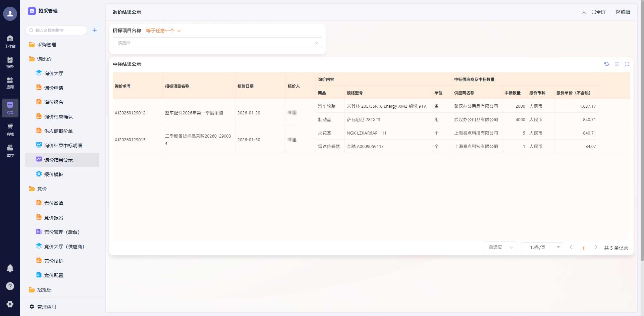This screenshot has width=644, height=316.
Task: Refresh the 中标结果公示 table
Action: pos(607,64)
